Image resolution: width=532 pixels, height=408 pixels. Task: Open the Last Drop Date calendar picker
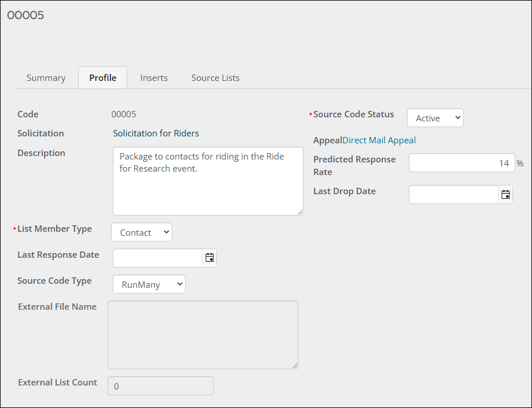tap(505, 195)
